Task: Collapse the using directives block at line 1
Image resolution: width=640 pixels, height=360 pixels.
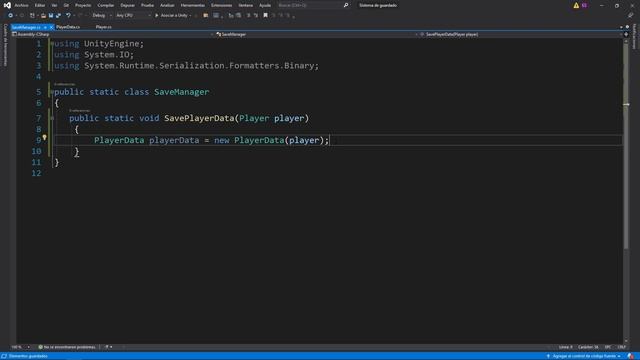Action: 52,43
